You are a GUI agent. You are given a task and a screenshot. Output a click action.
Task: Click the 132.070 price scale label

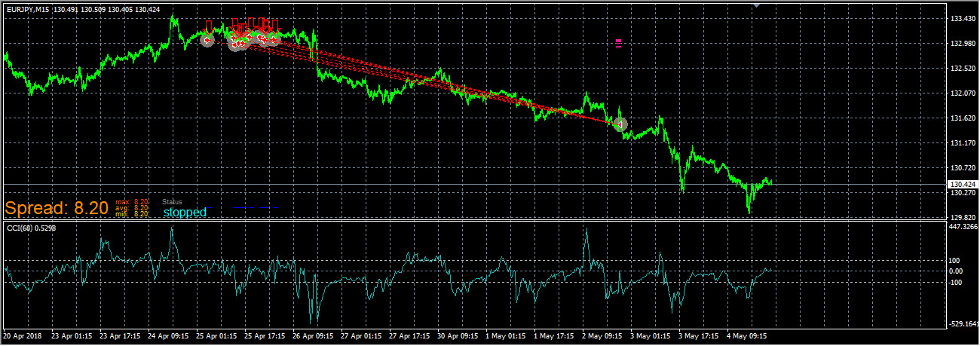(x=962, y=93)
